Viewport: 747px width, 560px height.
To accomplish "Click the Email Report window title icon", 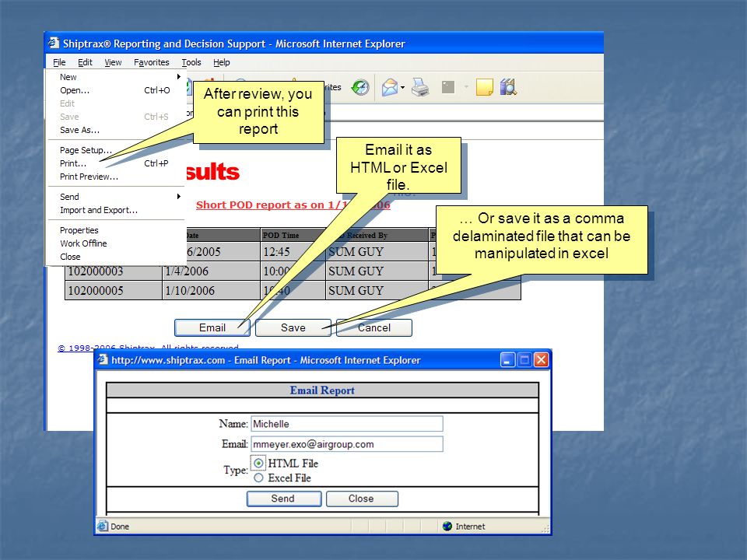I will point(103,360).
